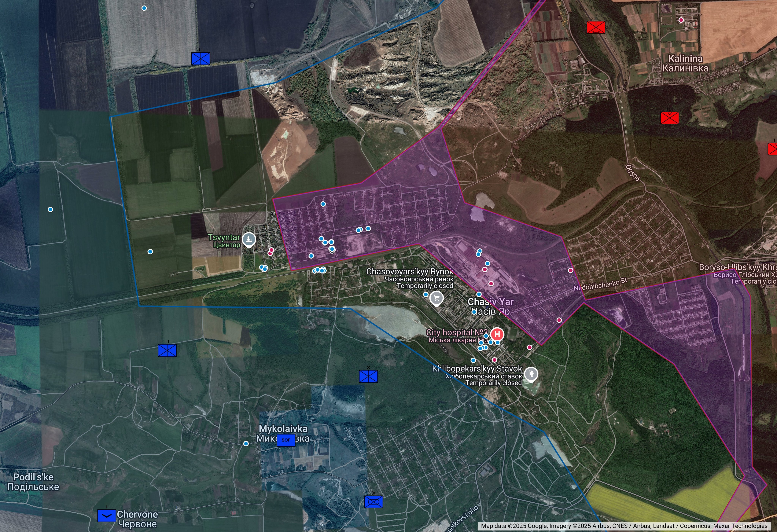The height and width of the screenshot is (532, 777).
Task: Click the Map data attribution text
Action: [x=624, y=526]
